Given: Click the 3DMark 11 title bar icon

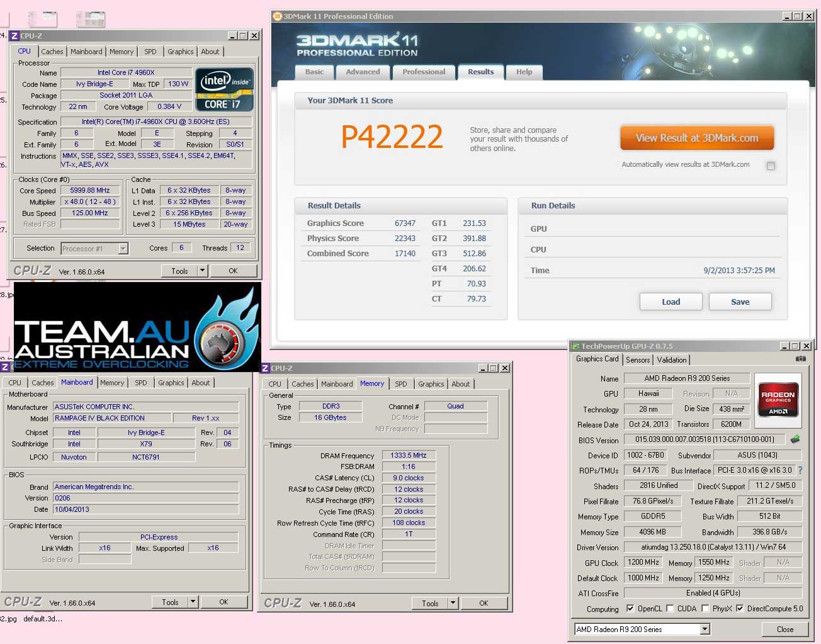Looking at the screenshot, I should 278,16.
